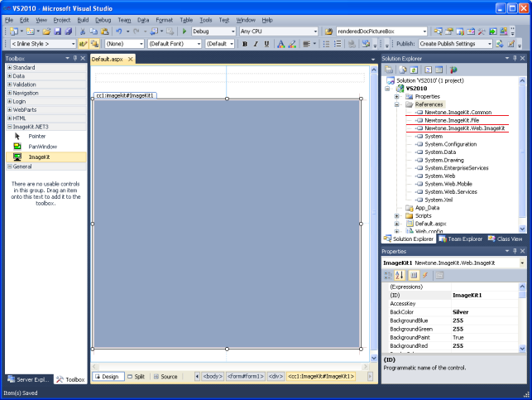
Task: Open the Tools menu
Action: (206, 20)
